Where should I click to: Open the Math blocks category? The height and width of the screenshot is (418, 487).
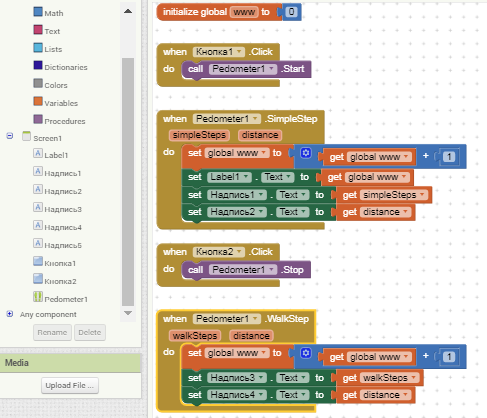[x=49, y=12]
